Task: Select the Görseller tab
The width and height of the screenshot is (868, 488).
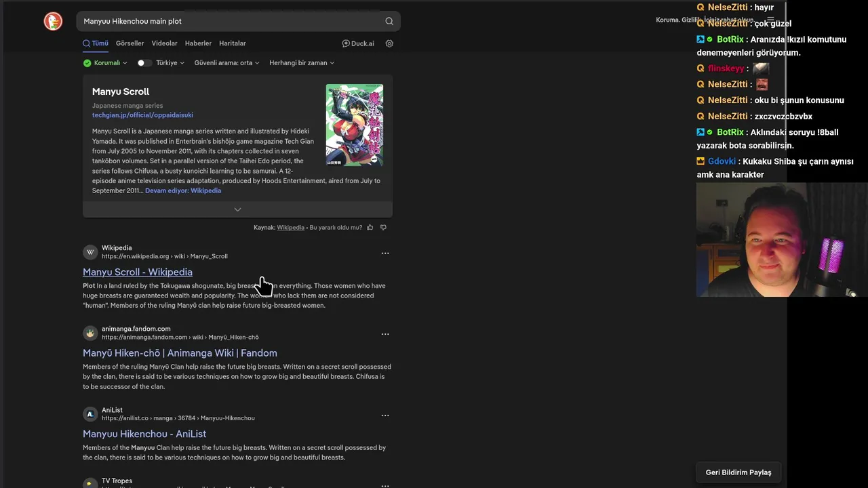Action: (x=130, y=43)
